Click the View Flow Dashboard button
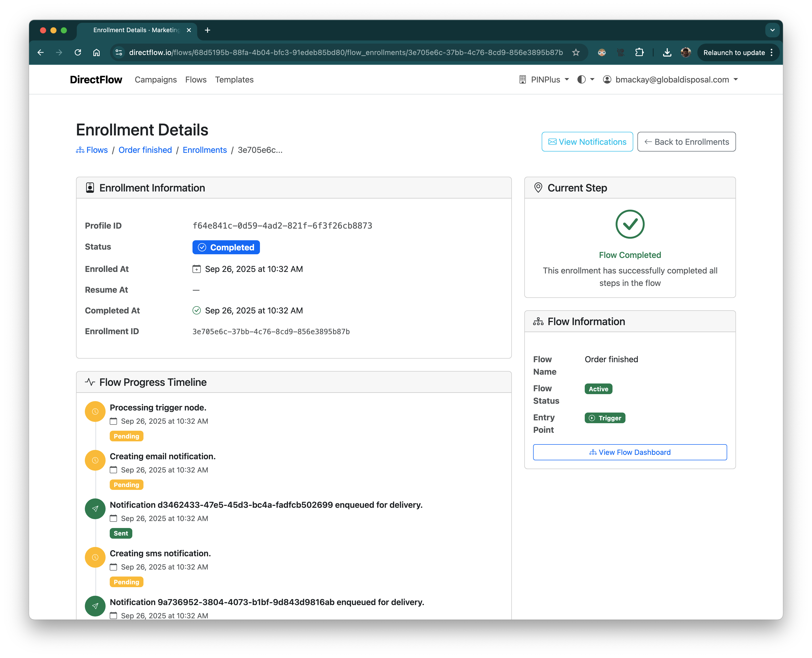 (x=630, y=452)
